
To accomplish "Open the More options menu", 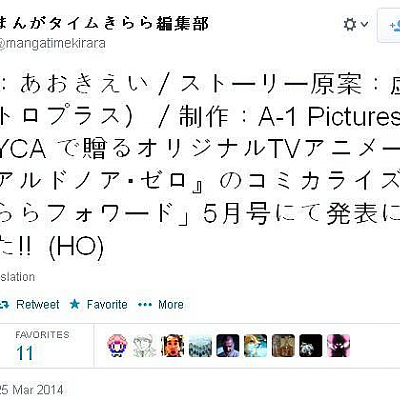I will tap(161, 304).
